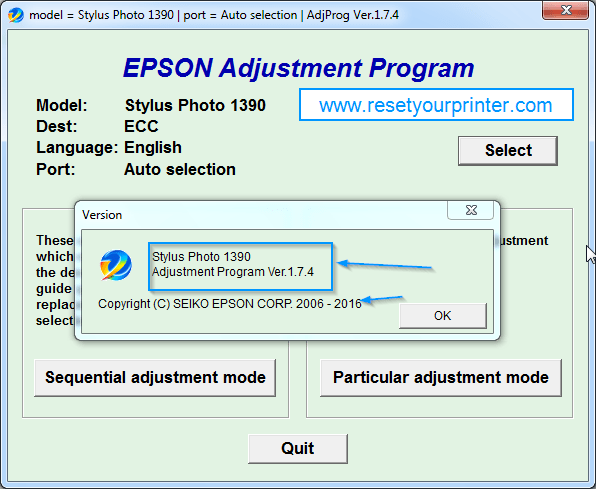Image resolution: width=596 pixels, height=489 pixels.
Task: Open Sequential adjustment mode
Action: point(155,378)
